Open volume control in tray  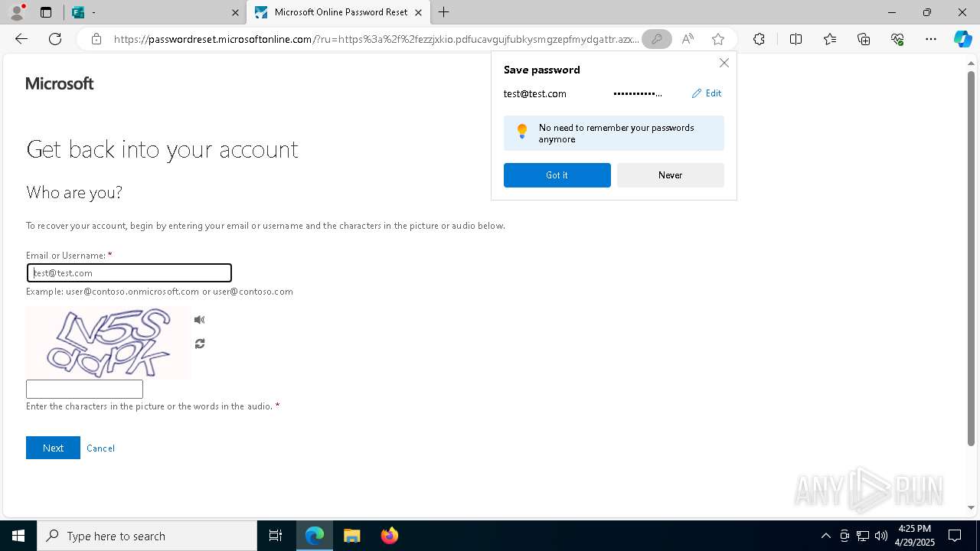(x=881, y=536)
